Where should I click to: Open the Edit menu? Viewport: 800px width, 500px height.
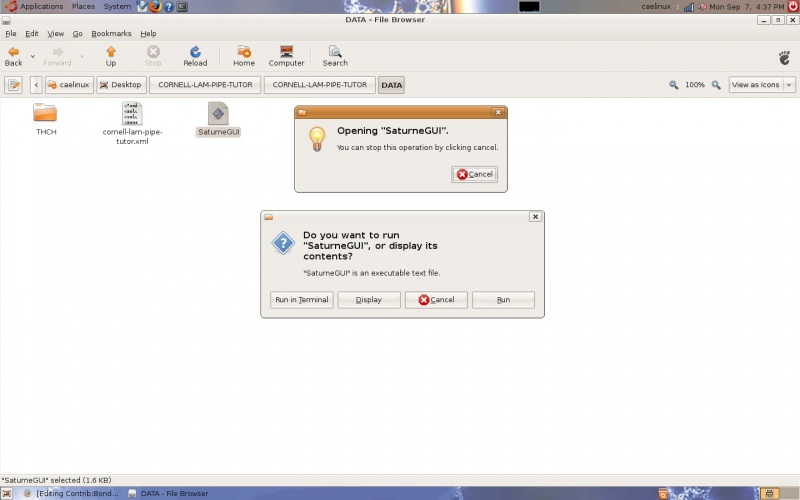[32, 33]
